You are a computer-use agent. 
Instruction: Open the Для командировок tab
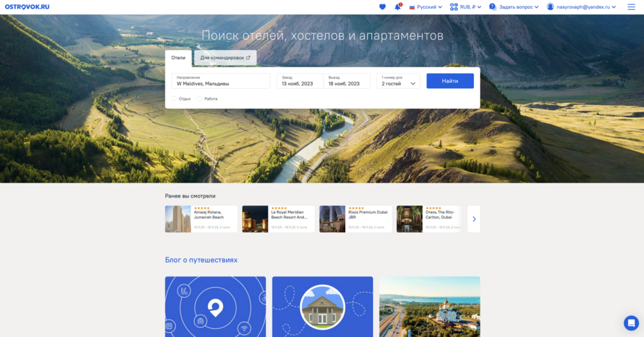click(x=225, y=58)
